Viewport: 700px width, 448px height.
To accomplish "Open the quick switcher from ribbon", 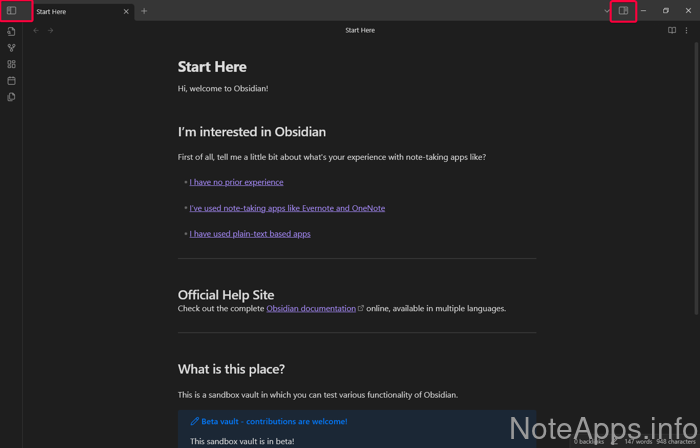I will click(12, 32).
